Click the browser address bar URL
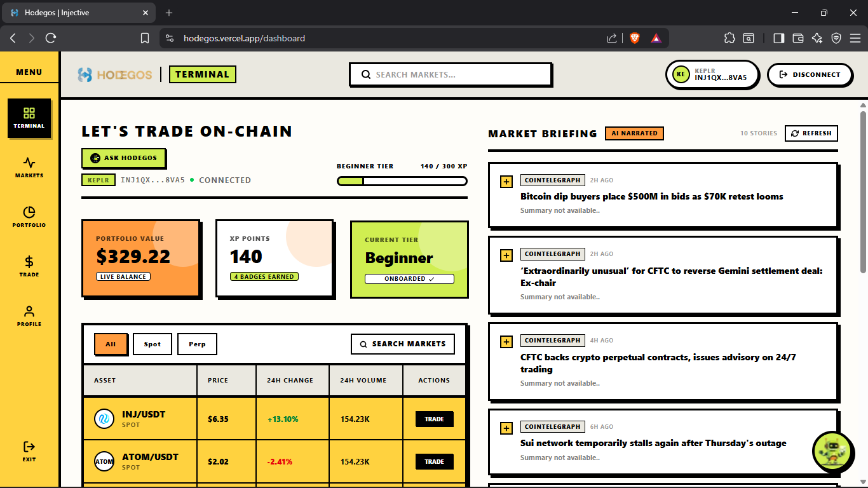This screenshot has height=488, width=868. point(244,38)
